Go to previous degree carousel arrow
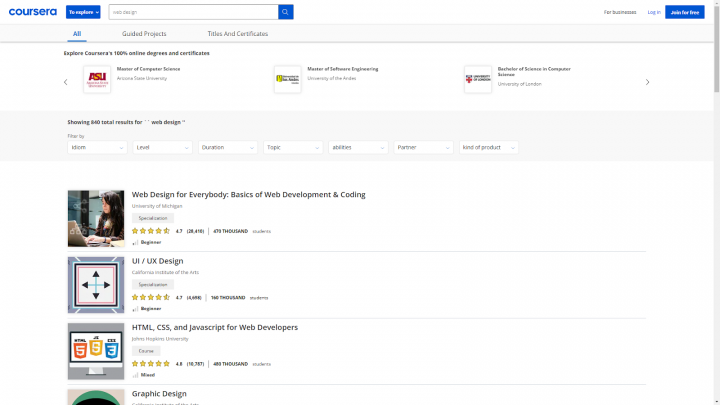The image size is (720, 405). point(66,82)
